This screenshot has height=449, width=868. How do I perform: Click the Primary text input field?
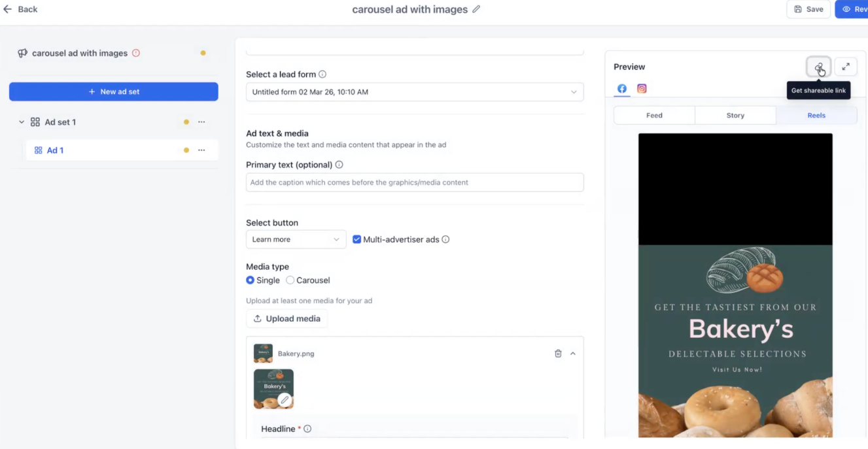415,182
